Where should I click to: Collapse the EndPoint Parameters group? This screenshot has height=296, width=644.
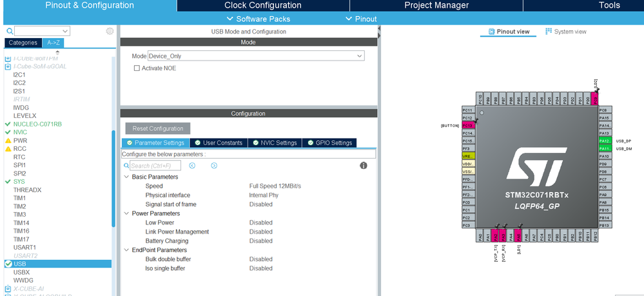click(x=126, y=250)
